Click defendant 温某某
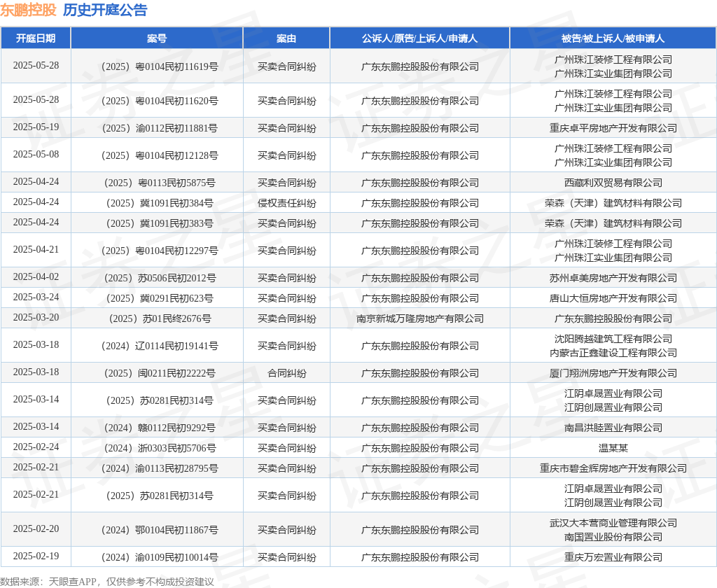717x588 pixels. pyautogui.click(x=613, y=448)
